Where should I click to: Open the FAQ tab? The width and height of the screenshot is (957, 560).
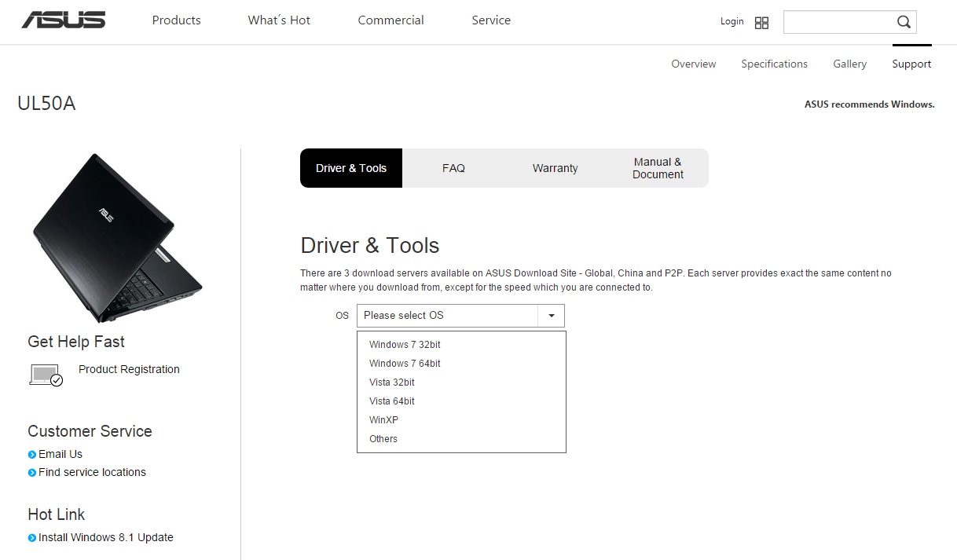[x=453, y=168]
